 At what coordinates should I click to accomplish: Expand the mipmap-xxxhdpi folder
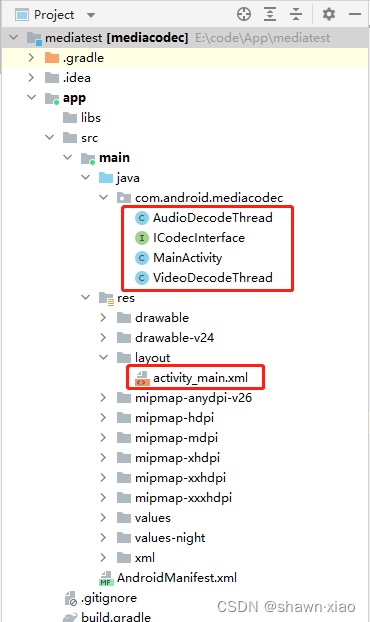pos(104,497)
